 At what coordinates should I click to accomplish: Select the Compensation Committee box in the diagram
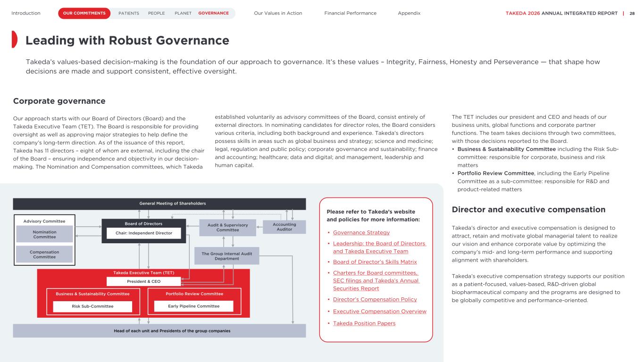click(x=44, y=254)
